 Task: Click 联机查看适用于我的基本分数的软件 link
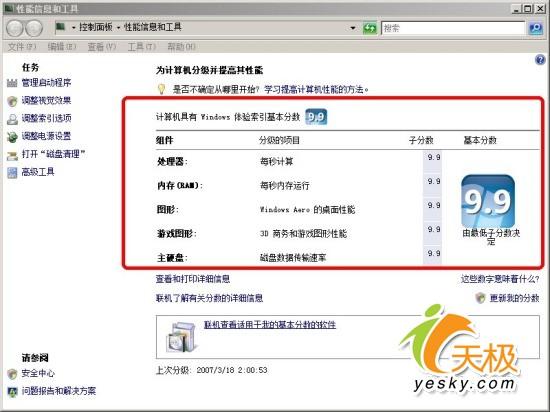pos(270,324)
